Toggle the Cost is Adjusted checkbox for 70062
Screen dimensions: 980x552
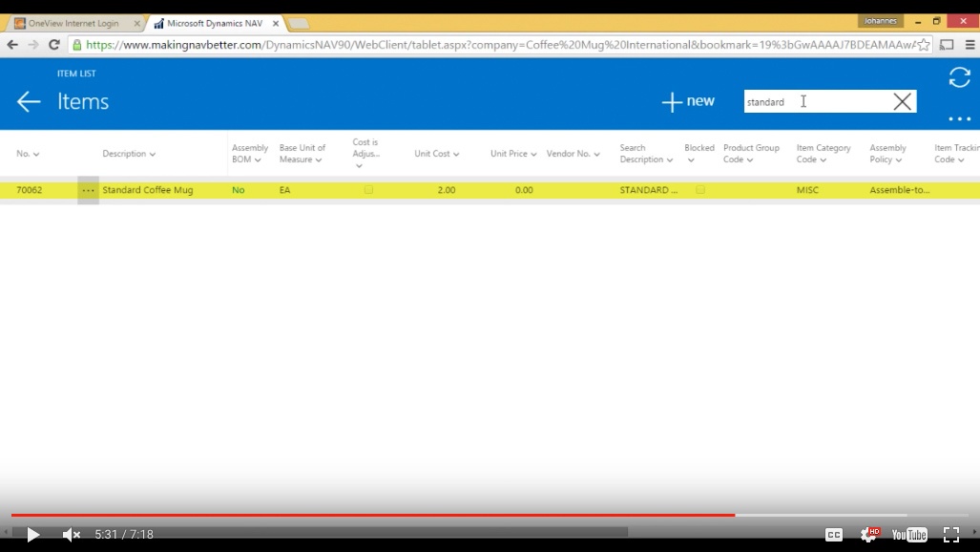coord(368,190)
